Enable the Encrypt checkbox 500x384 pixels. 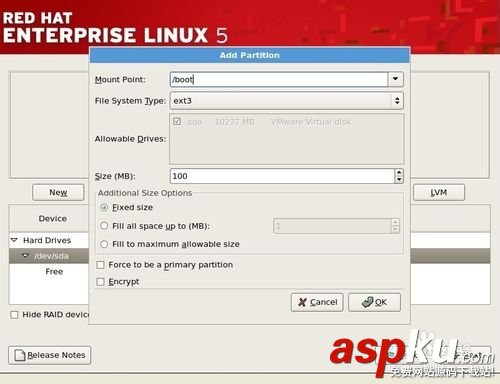[100, 282]
